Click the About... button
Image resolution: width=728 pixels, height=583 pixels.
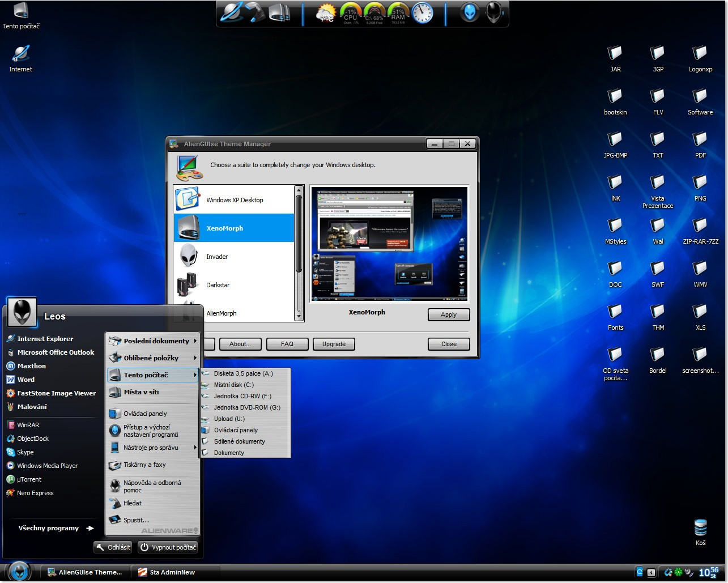240,344
